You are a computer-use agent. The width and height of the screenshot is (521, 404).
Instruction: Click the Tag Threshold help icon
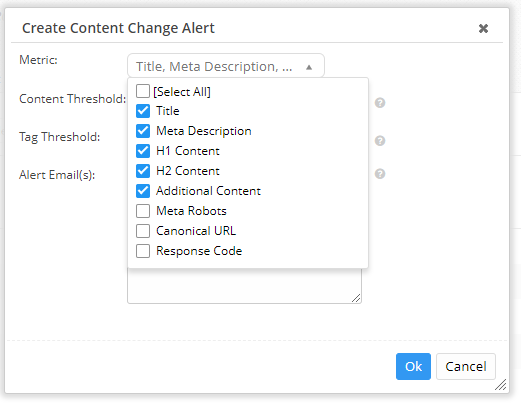pos(380,141)
